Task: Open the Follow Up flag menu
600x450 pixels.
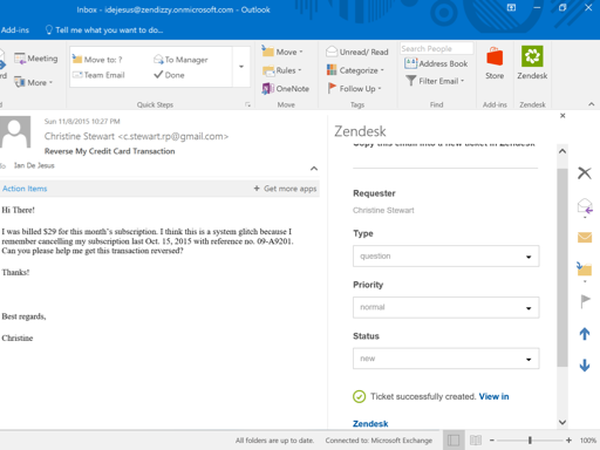Action: coord(354,89)
